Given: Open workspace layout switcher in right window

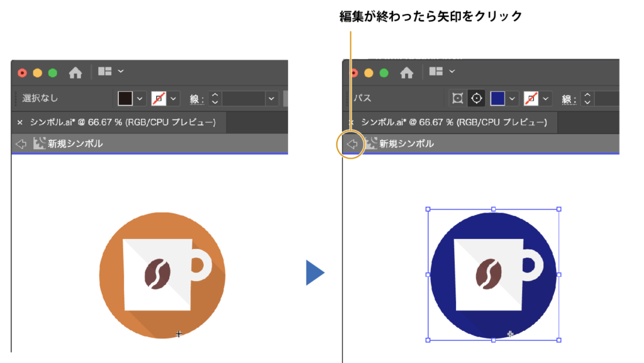Looking at the screenshot, I should 436,72.
